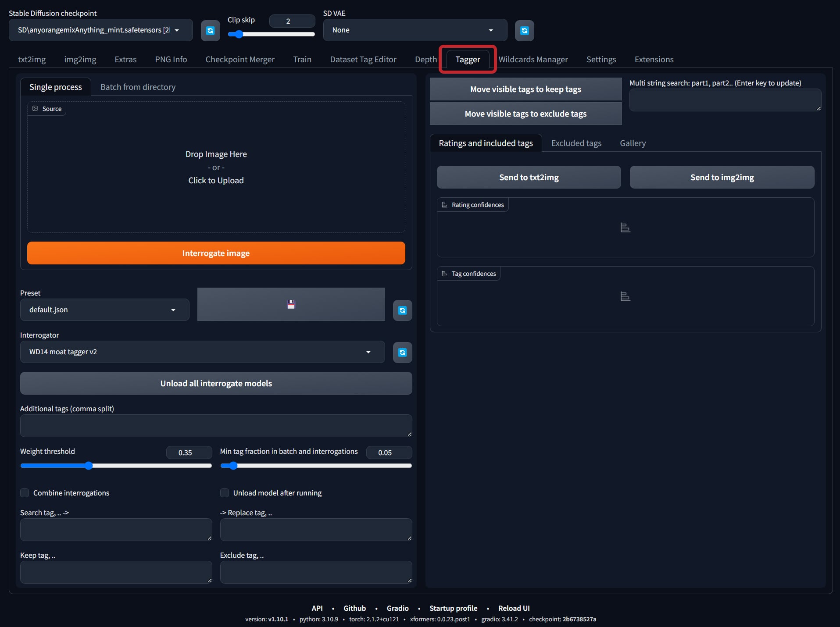Click Unload all interrogate models
The width and height of the screenshot is (840, 627).
216,383
